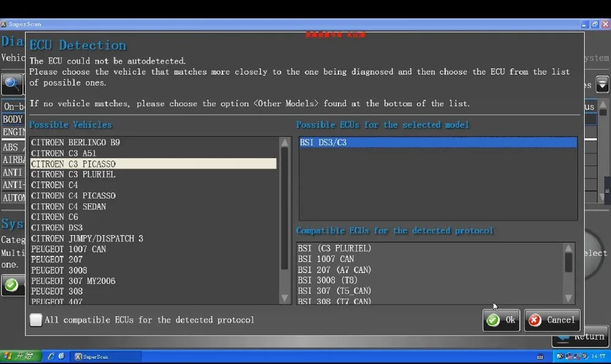Open dropdown arrow button at top right
This screenshot has width=611, height=364.
pyautogui.click(x=602, y=84)
